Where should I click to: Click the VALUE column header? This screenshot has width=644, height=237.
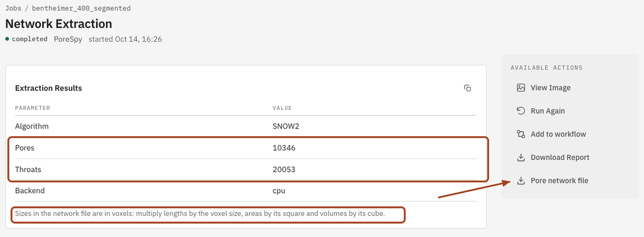coord(282,108)
